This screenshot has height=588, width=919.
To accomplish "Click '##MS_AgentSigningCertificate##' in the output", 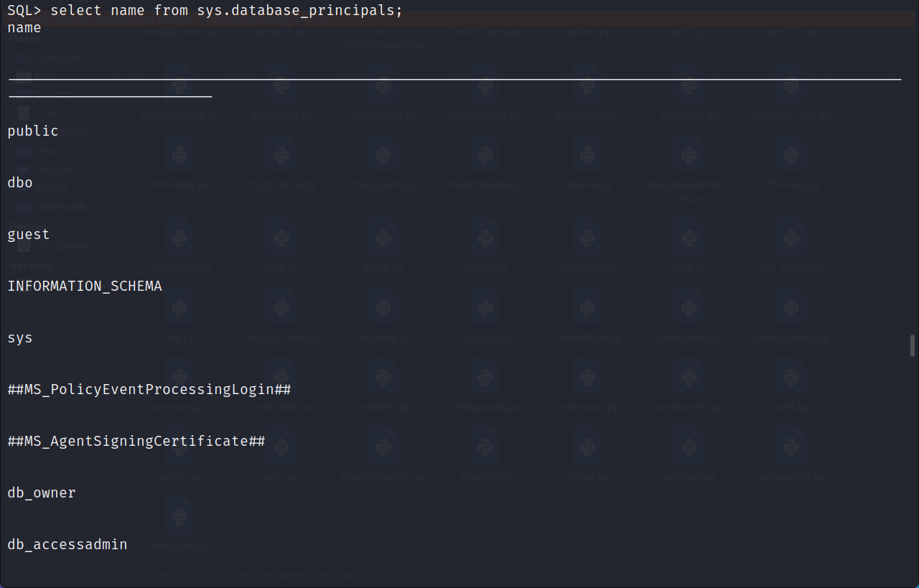I will 136,442.
